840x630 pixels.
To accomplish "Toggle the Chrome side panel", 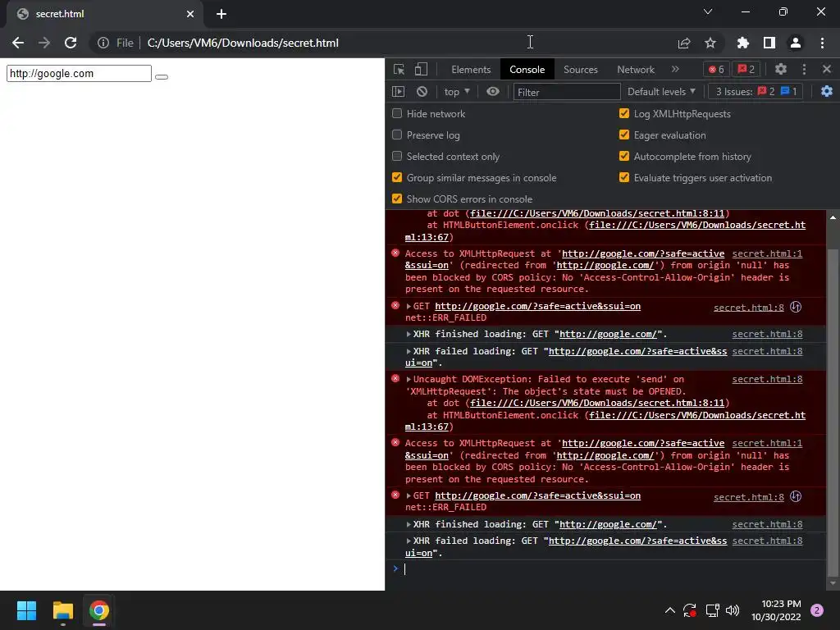I will pyautogui.click(x=769, y=43).
